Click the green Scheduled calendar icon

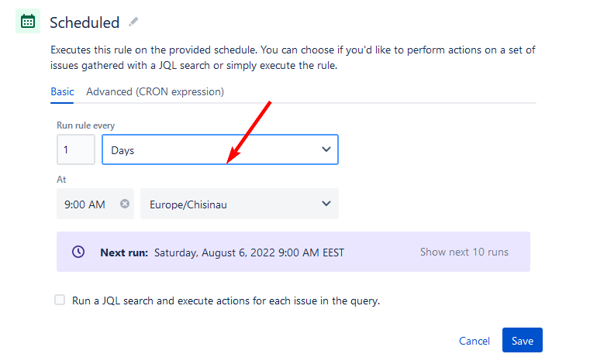(28, 21)
